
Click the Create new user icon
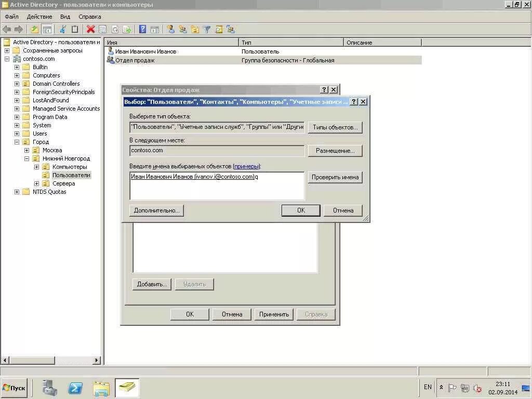pyautogui.click(x=170, y=30)
